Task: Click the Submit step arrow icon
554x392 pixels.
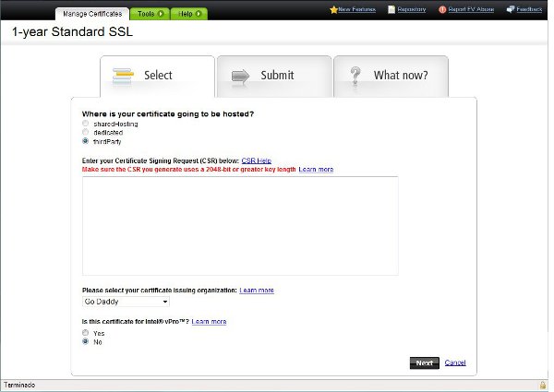Action: [240, 76]
